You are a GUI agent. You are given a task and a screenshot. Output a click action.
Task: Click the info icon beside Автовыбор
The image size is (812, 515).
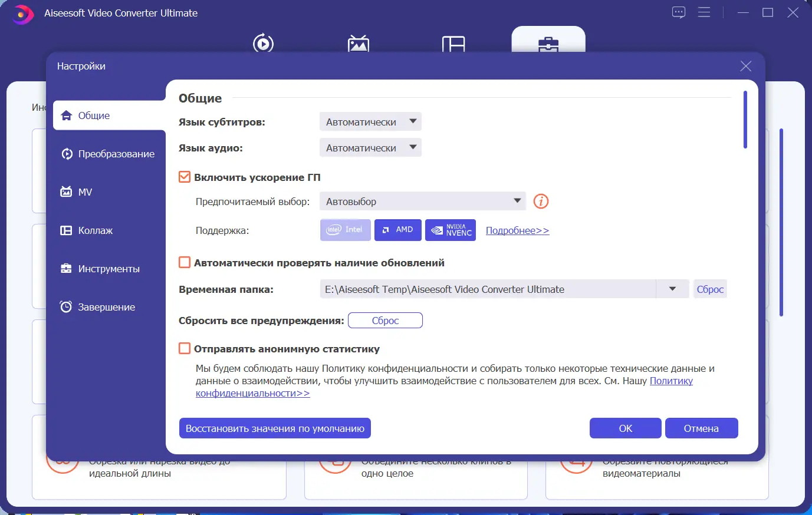tap(540, 201)
